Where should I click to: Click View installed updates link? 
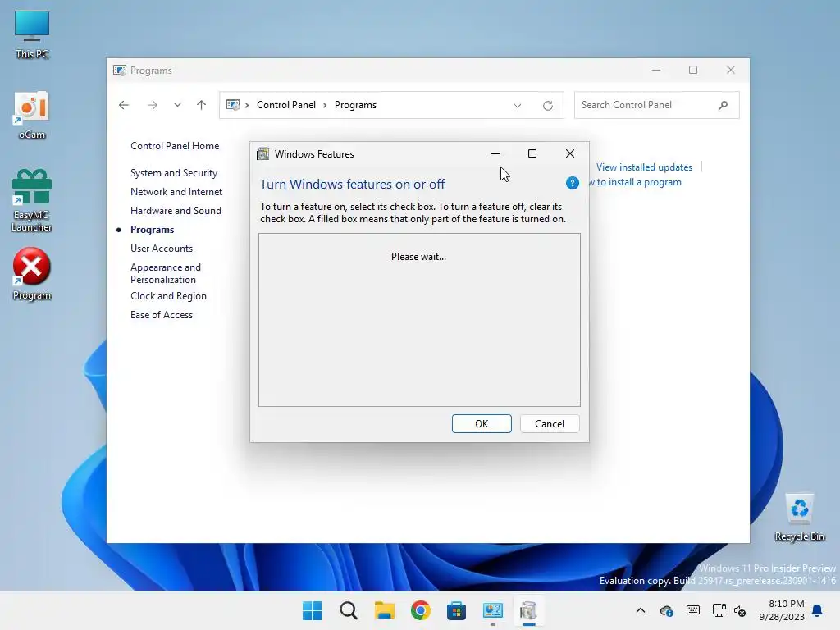(x=644, y=167)
